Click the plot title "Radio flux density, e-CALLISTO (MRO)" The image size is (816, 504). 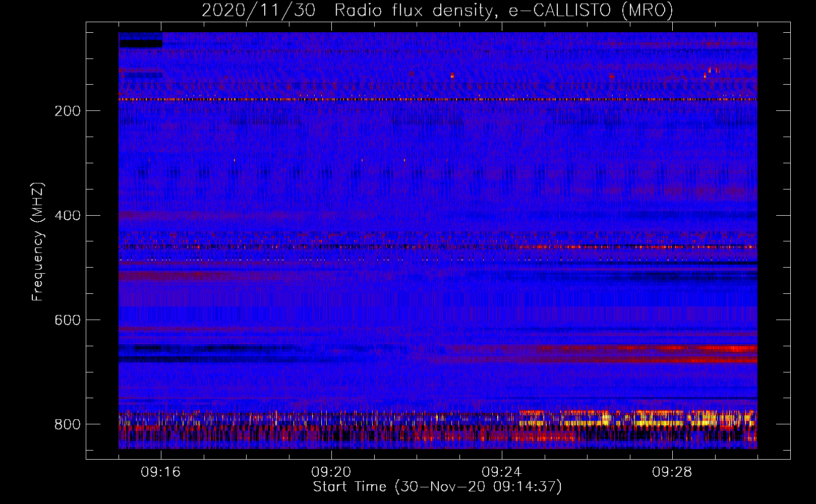click(504, 11)
